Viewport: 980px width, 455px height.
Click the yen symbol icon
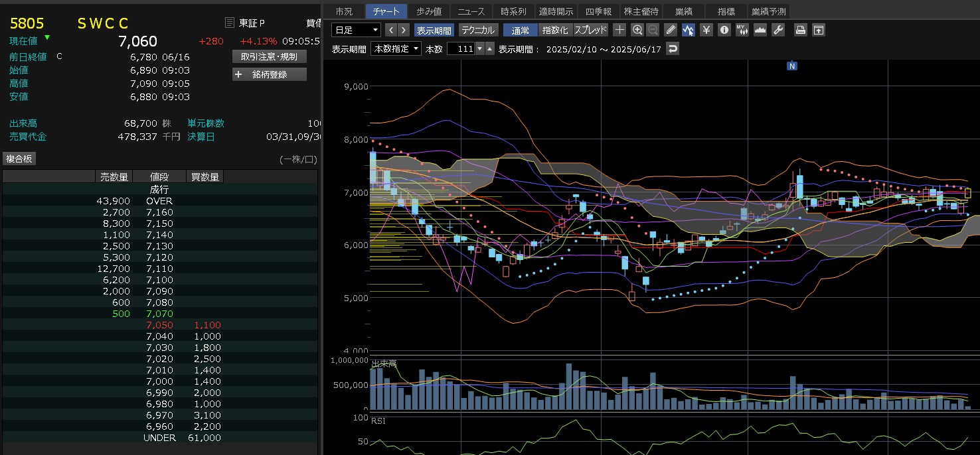click(x=706, y=30)
